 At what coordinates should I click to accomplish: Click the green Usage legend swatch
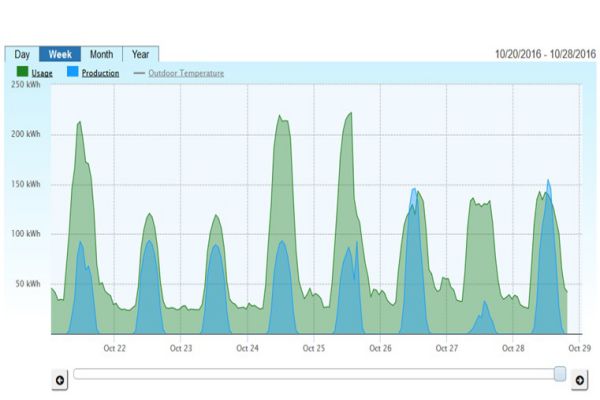(x=22, y=72)
